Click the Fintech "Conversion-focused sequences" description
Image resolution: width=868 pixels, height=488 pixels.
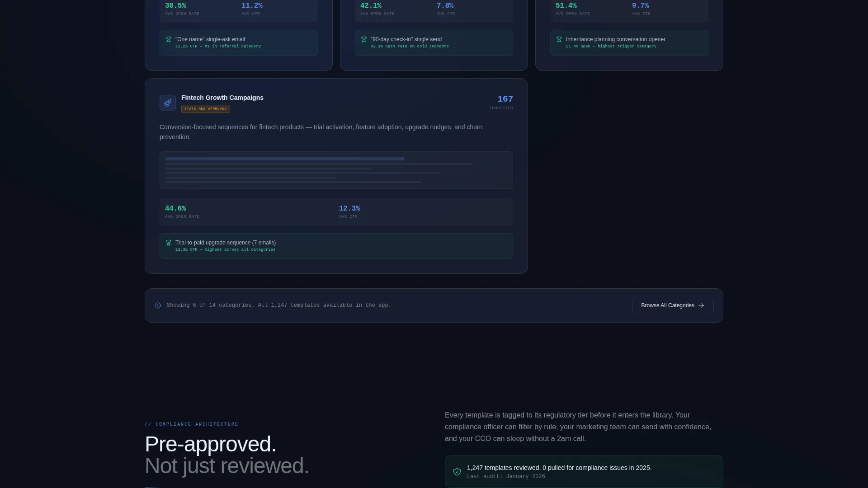(x=321, y=132)
